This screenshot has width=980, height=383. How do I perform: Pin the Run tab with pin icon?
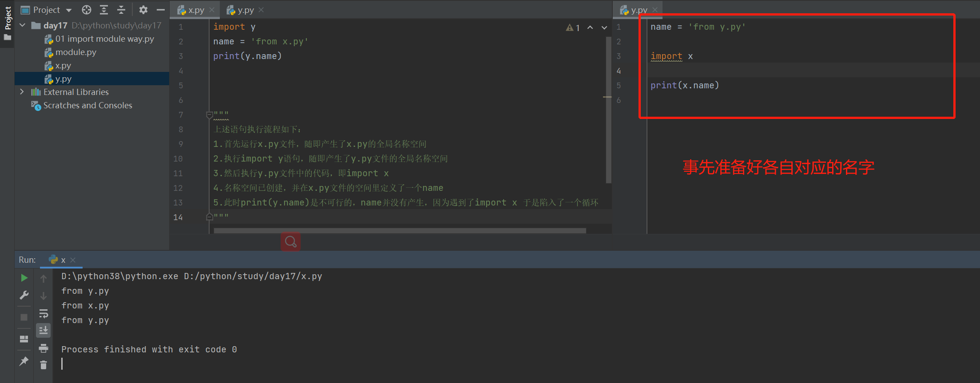pyautogui.click(x=24, y=361)
